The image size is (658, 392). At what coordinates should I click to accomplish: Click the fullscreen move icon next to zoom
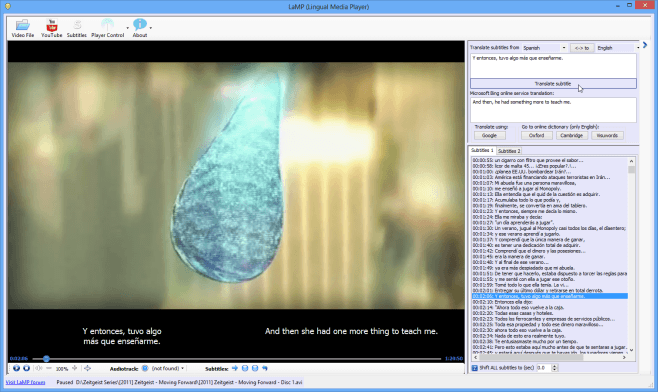point(87,368)
